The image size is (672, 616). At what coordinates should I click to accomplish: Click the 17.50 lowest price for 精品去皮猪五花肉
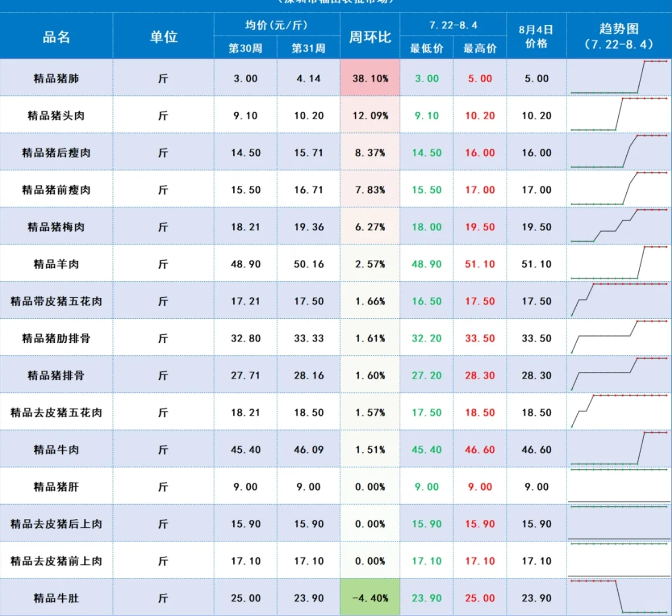click(x=427, y=412)
